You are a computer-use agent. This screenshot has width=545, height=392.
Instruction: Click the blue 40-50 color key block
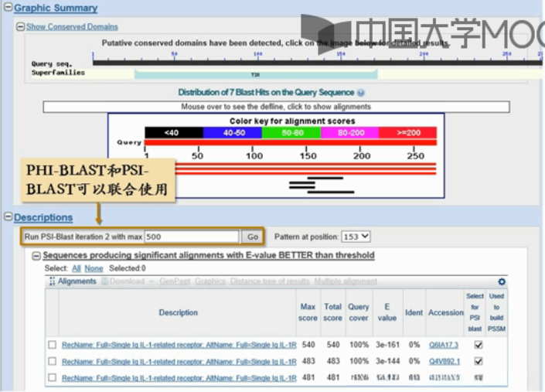click(233, 133)
